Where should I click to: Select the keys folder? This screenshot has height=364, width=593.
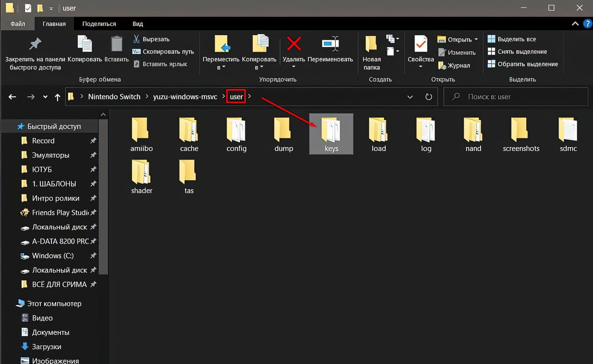click(331, 134)
